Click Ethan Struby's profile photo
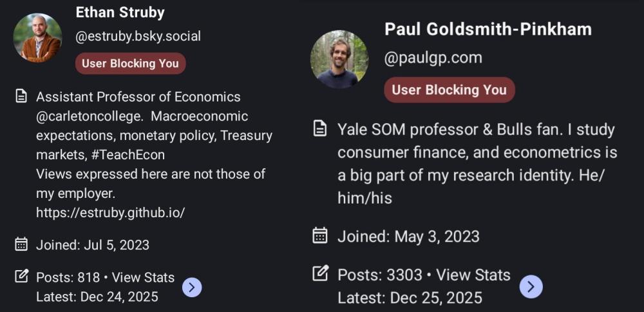The image size is (644, 312). click(37, 38)
